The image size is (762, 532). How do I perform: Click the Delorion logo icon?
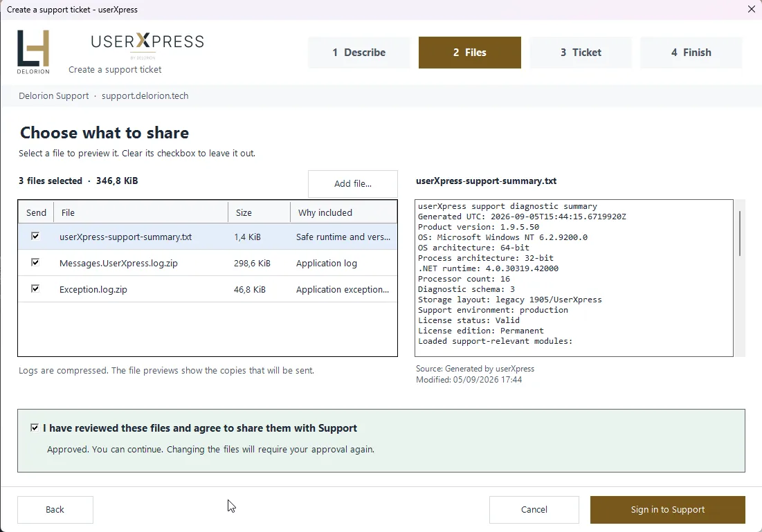point(33,51)
